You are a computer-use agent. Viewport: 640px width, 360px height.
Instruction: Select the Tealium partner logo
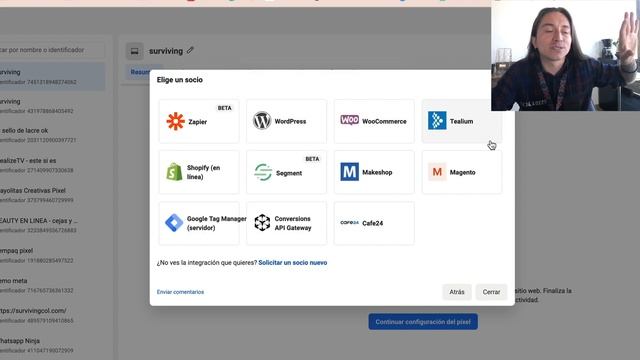437,121
